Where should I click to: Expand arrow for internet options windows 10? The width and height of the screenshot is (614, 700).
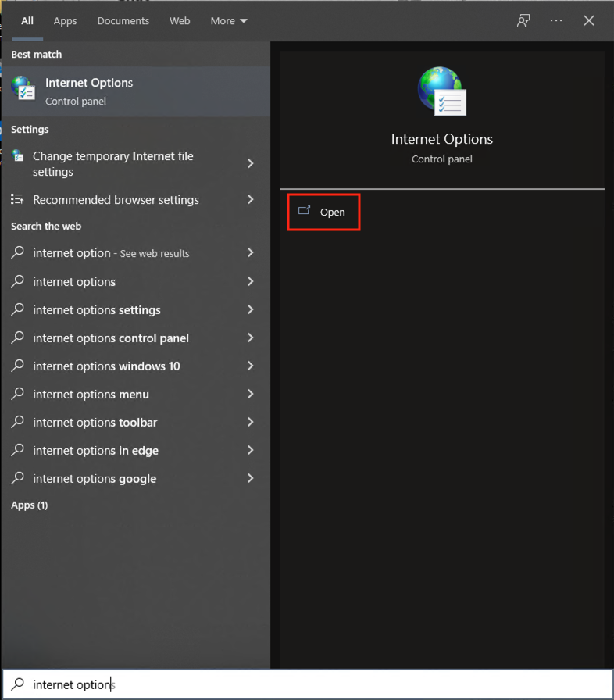pos(251,366)
